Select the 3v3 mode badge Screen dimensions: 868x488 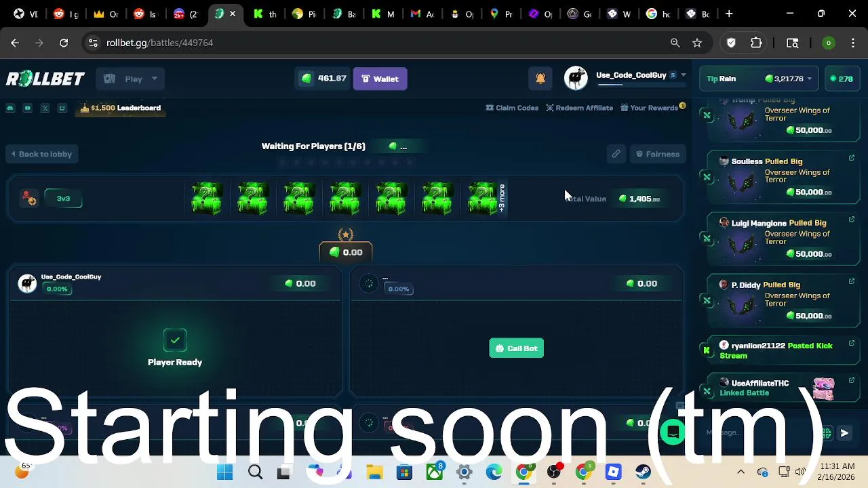click(63, 199)
